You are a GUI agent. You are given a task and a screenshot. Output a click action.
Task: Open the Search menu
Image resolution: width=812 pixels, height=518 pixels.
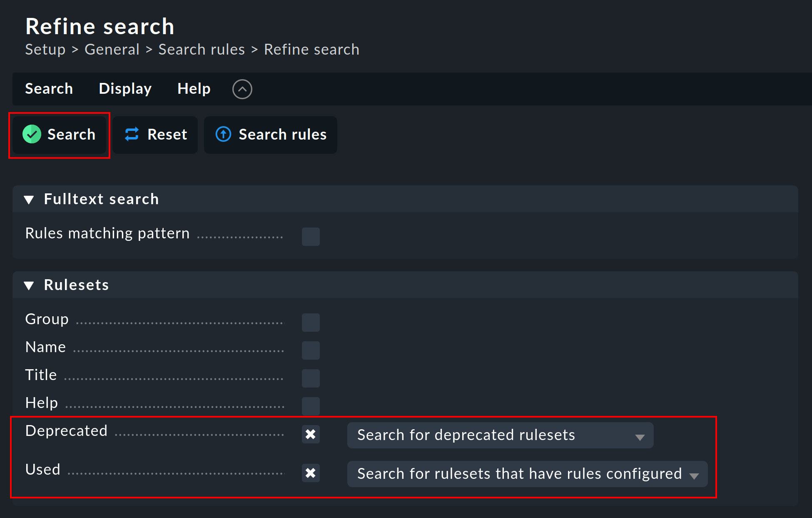click(49, 88)
